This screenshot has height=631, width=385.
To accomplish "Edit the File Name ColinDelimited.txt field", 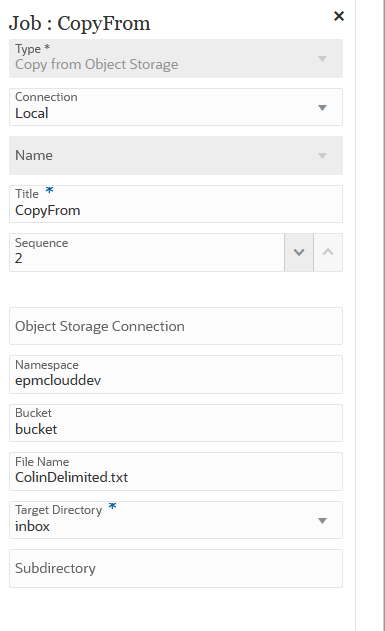I will tap(176, 471).
